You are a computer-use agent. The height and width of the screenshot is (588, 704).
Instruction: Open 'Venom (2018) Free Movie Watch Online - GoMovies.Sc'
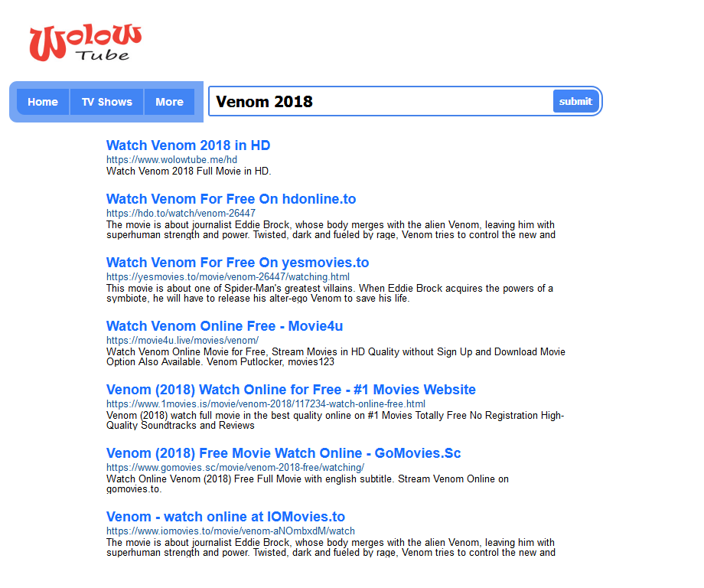284,453
